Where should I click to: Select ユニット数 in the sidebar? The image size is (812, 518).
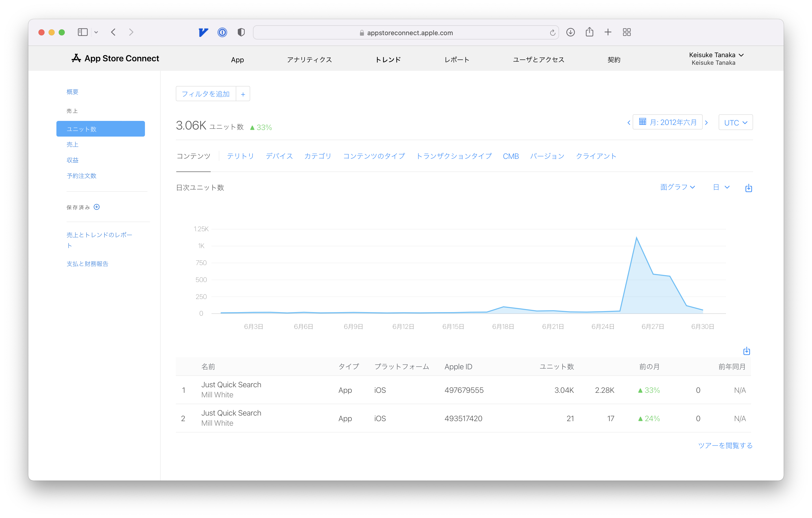point(100,129)
